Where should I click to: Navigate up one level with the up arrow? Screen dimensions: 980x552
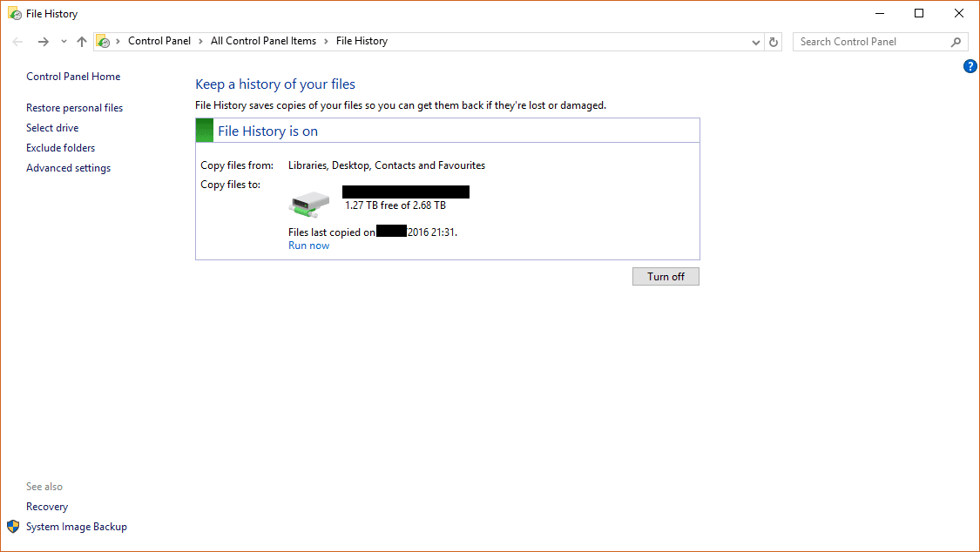81,41
